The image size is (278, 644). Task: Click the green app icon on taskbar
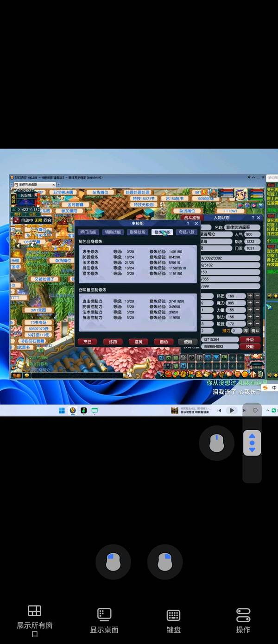84,410
